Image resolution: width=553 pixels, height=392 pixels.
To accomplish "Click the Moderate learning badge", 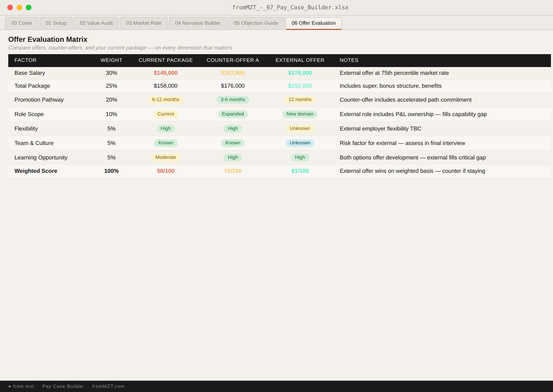I will coord(166,157).
